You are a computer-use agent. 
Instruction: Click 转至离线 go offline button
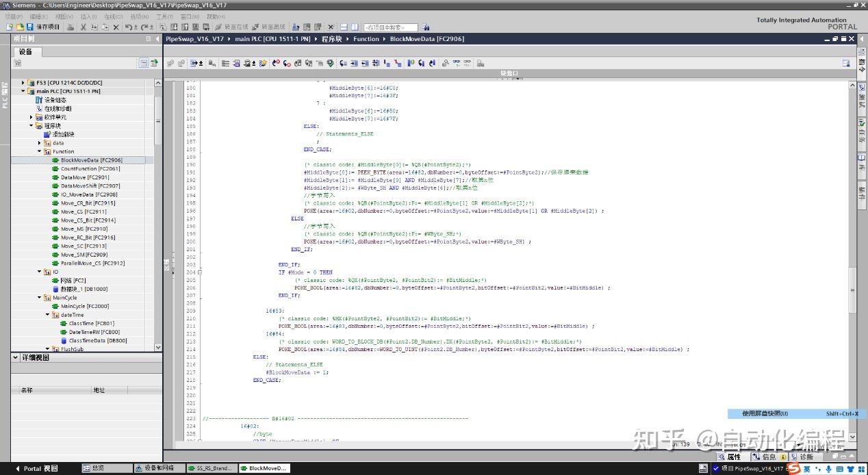(268, 27)
